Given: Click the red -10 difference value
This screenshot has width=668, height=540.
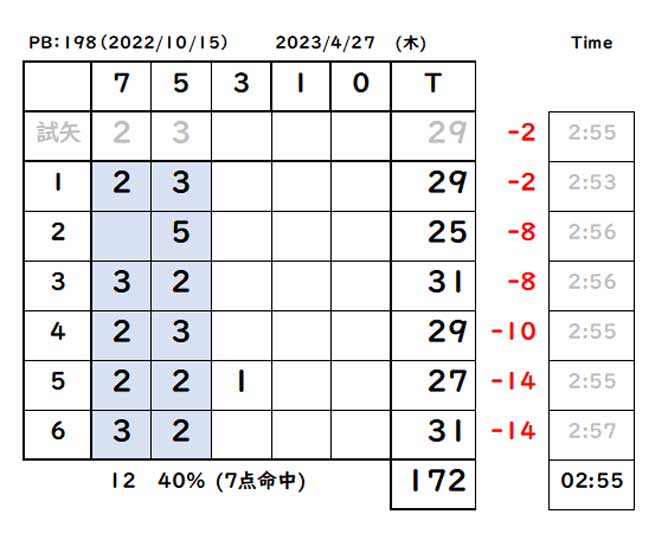Looking at the screenshot, I should pyautogui.click(x=513, y=331).
